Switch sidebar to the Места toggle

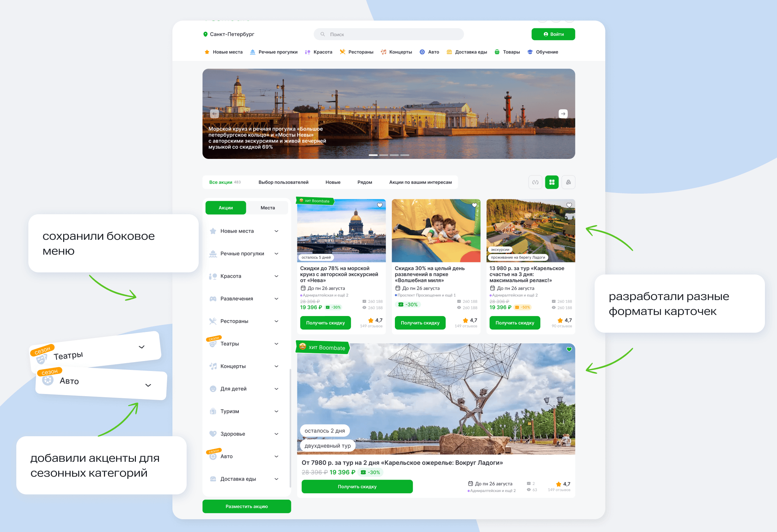(x=268, y=208)
